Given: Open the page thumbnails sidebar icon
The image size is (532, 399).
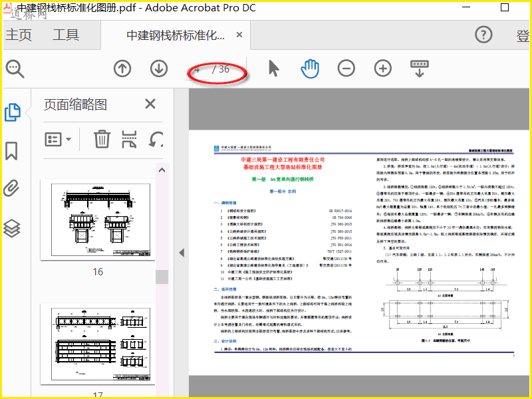Looking at the screenshot, I should (13, 112).
